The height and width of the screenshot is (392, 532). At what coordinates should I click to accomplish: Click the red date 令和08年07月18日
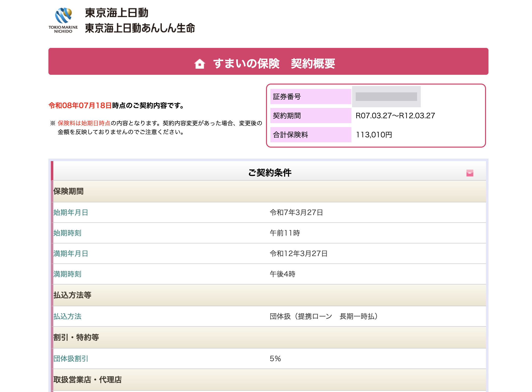(x=80, y=106)
